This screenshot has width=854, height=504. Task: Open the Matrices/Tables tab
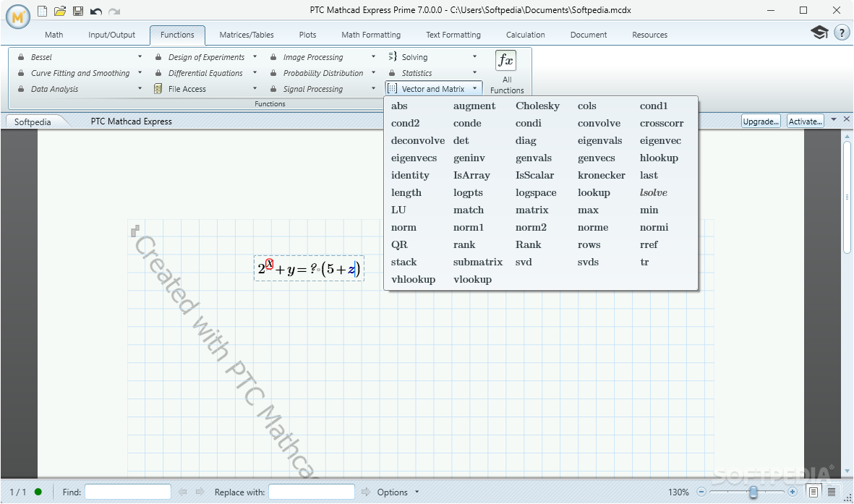click(x=247, y=35)
